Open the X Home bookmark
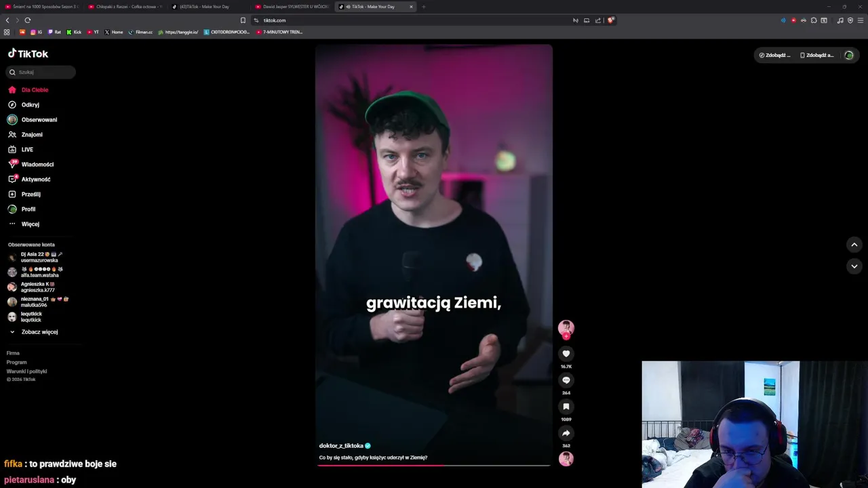868x488 pixels. [114, 32]
